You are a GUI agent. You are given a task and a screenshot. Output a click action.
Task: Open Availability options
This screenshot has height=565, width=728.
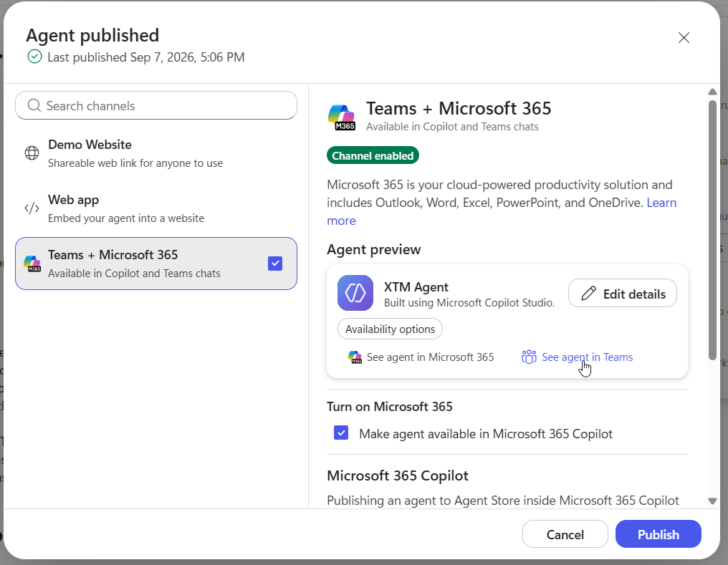390,329
